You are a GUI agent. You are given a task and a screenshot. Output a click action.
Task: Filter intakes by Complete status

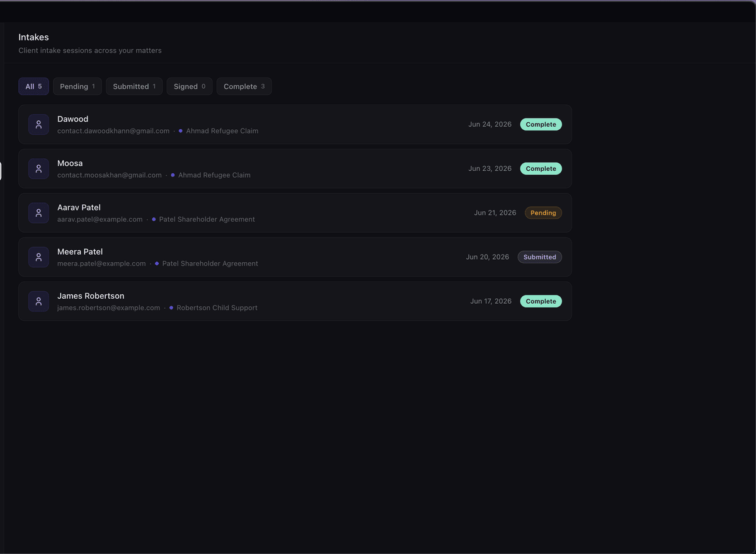coord(244,86)
